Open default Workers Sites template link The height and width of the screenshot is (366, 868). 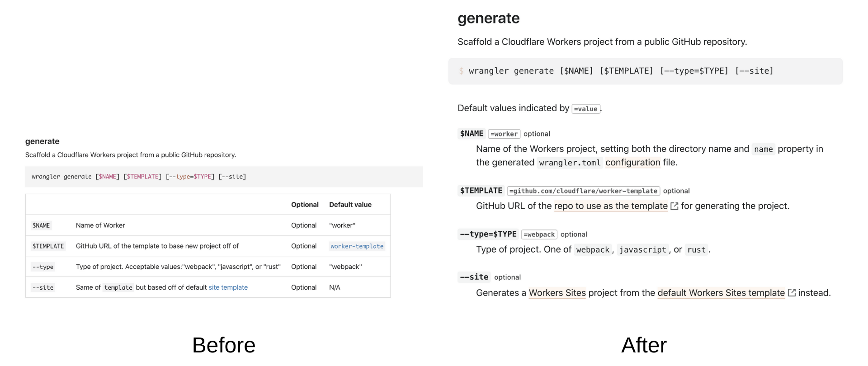pyautogui.click(x=721, y=293)
